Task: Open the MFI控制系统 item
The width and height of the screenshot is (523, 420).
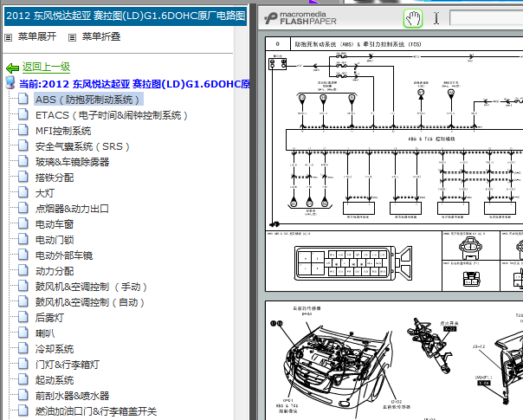Action: 63,131
